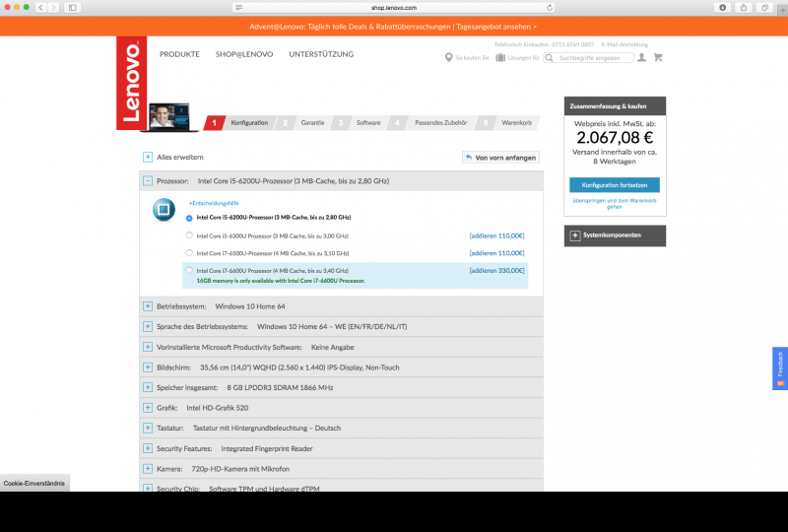Click the reload page icon
This screenshot has height=532, width=788.
tap(550, 8)
